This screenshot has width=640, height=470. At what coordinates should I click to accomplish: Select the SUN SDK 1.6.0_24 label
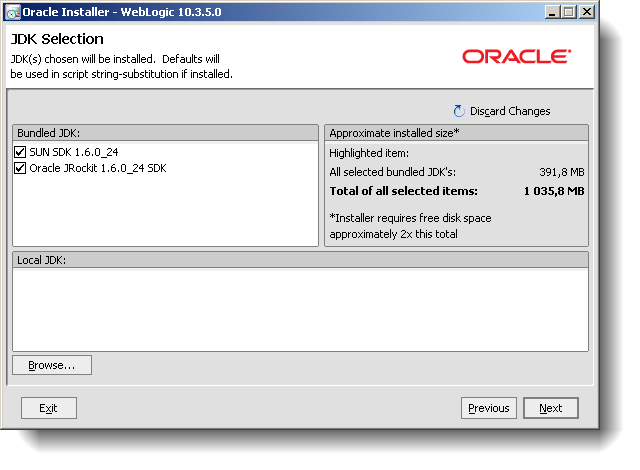74,152
